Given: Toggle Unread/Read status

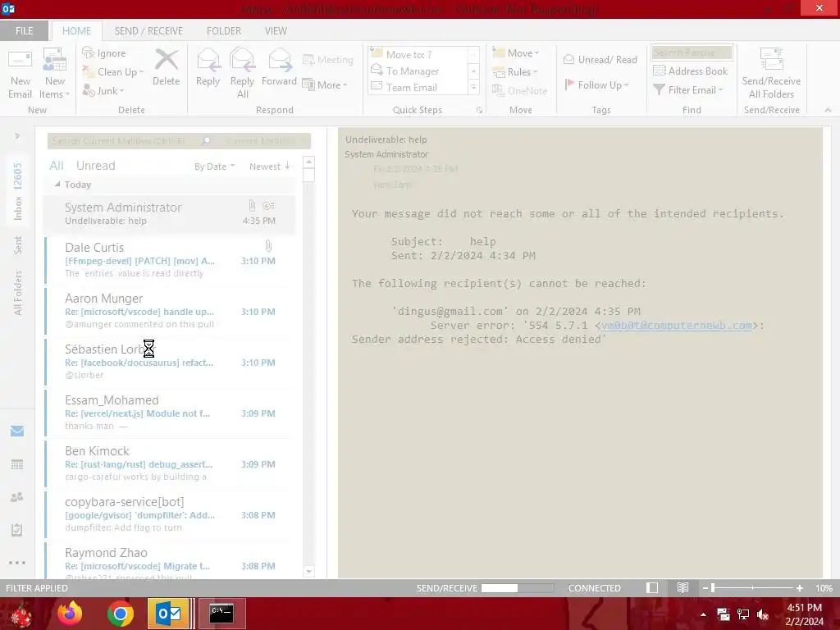Looking at the screenshot, I should (x=600, y=59).
